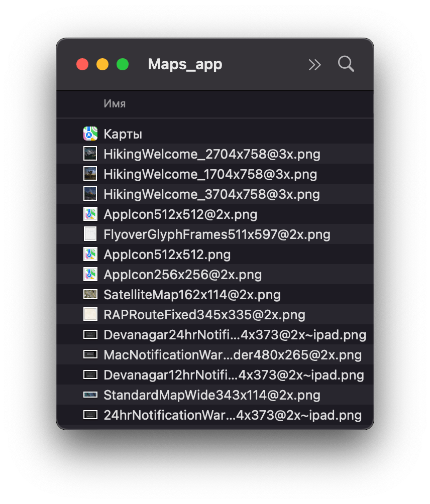Image resolution: width=430 pixels, height=504 pixels.
Task: Sort by the Имя column header
Action: coord(115,104)
